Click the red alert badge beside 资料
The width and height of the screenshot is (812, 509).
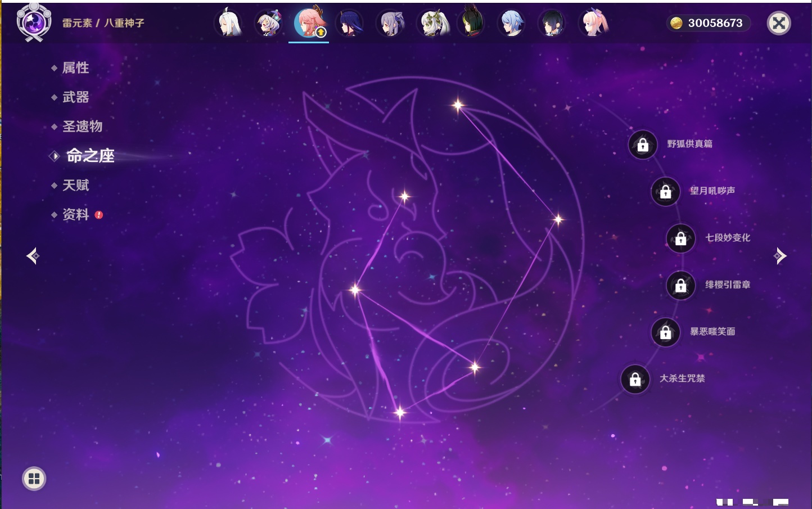pos(99,215)
